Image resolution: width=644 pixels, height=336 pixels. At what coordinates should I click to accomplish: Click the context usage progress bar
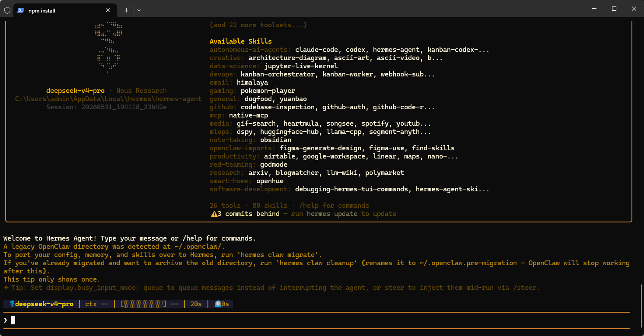[144, 304]
